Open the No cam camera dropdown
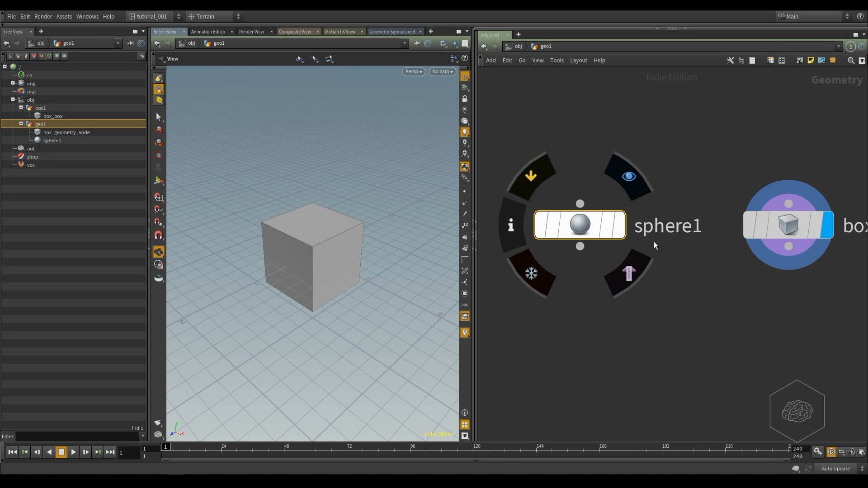The image size is (868, 488). click(x=442, y=71)
